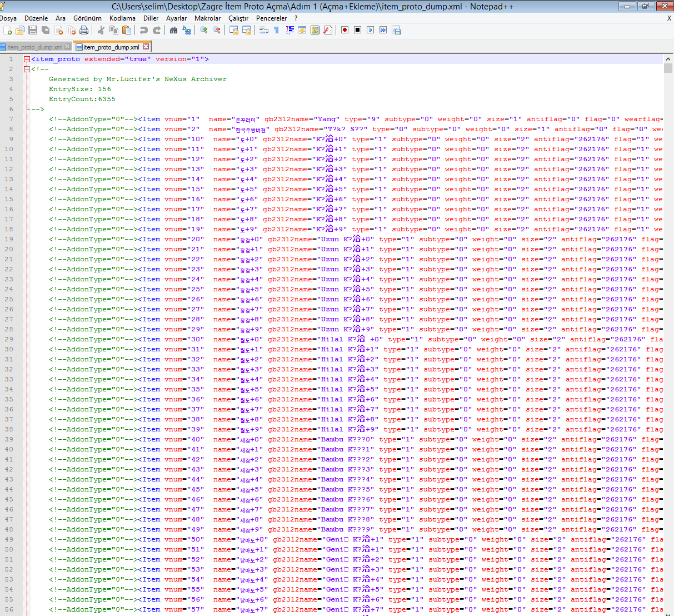
Task: Open the Kodlama menu
Action: point(122,18)
